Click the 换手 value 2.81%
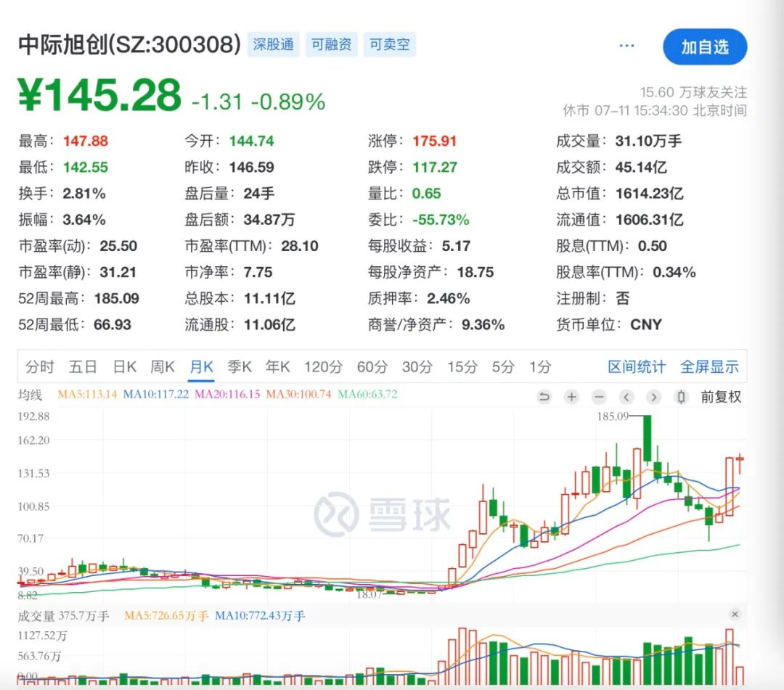 pos(84,194)
